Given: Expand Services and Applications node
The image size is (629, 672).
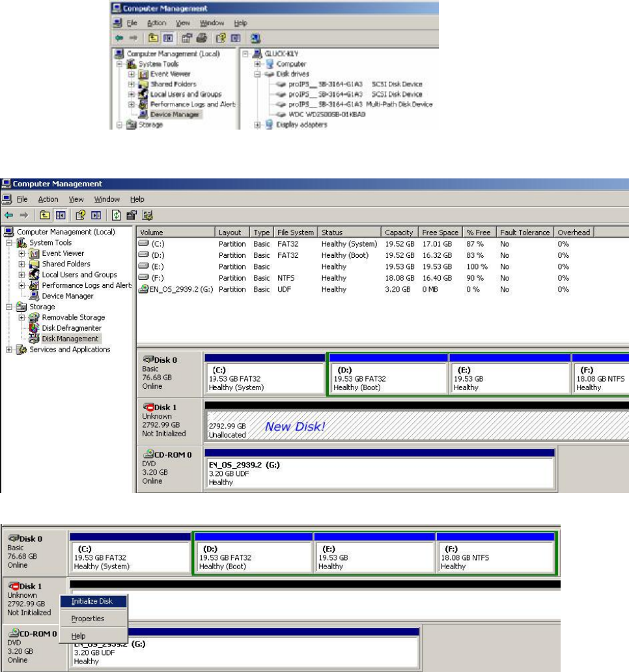Looking at the screenshot, I should (9, 350).
